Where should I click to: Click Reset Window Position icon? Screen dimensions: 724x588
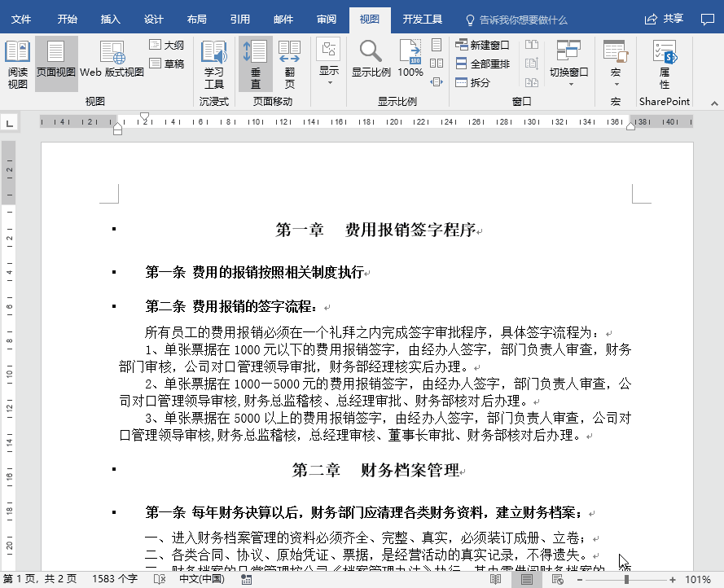(532, 82)
